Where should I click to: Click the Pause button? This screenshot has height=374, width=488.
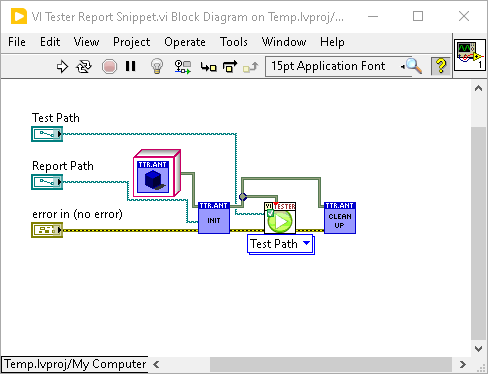pos(131,66)
